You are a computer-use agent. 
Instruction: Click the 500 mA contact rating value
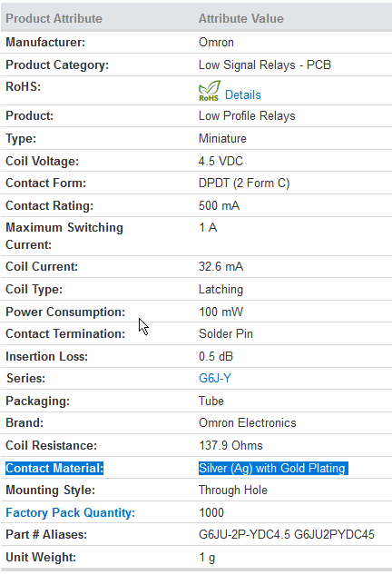coord(219,205)
